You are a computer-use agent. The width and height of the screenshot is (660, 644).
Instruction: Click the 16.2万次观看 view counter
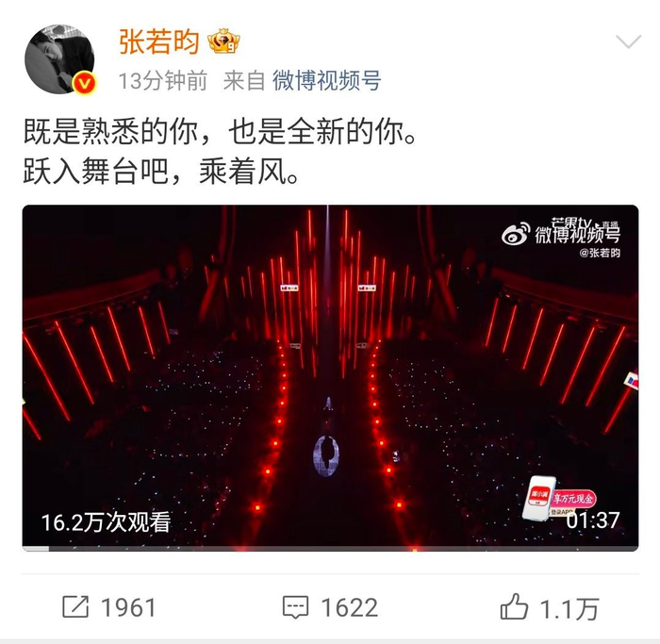(x=106, y=522)
